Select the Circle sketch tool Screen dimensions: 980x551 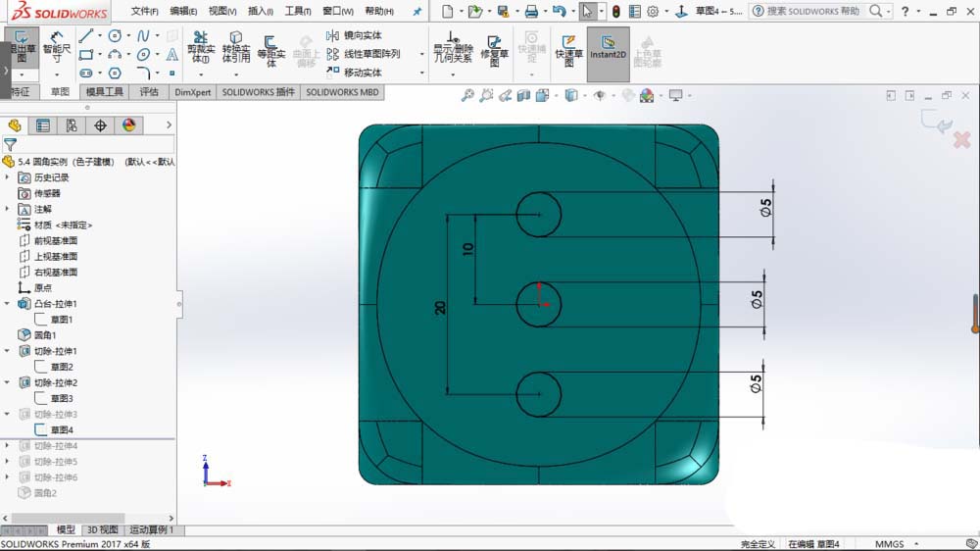pyautogui.click(x=115, y=35)
